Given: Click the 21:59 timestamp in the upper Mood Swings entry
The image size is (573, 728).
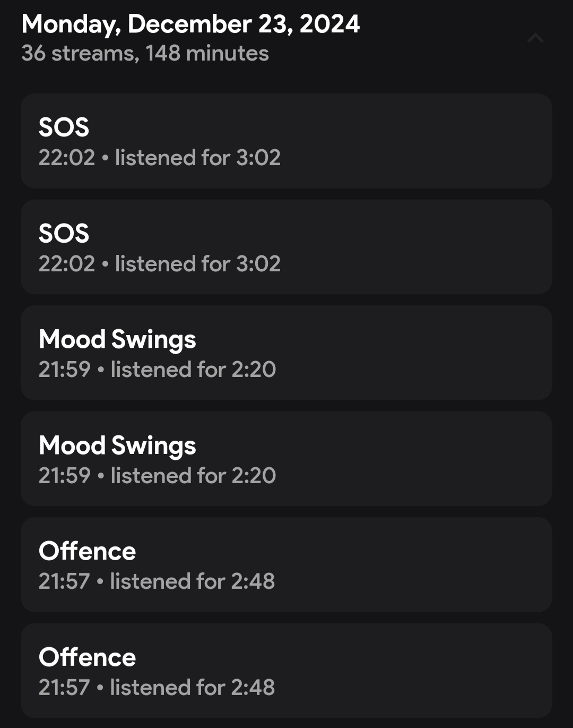Looking at the screenshot, I should point(64,370).
